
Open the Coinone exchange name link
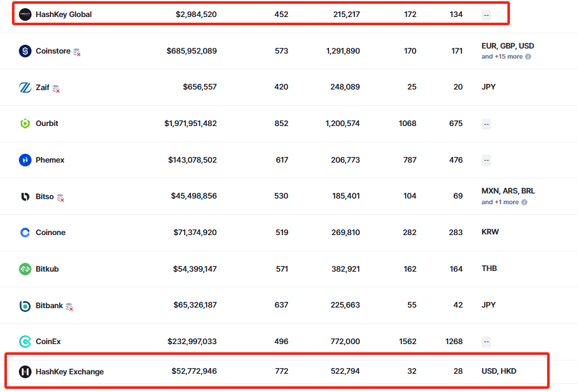click(x=50, y=233)
